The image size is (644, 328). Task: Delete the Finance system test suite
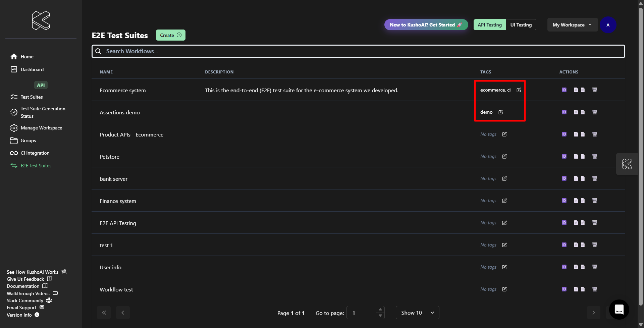click(x=594, y=201)
